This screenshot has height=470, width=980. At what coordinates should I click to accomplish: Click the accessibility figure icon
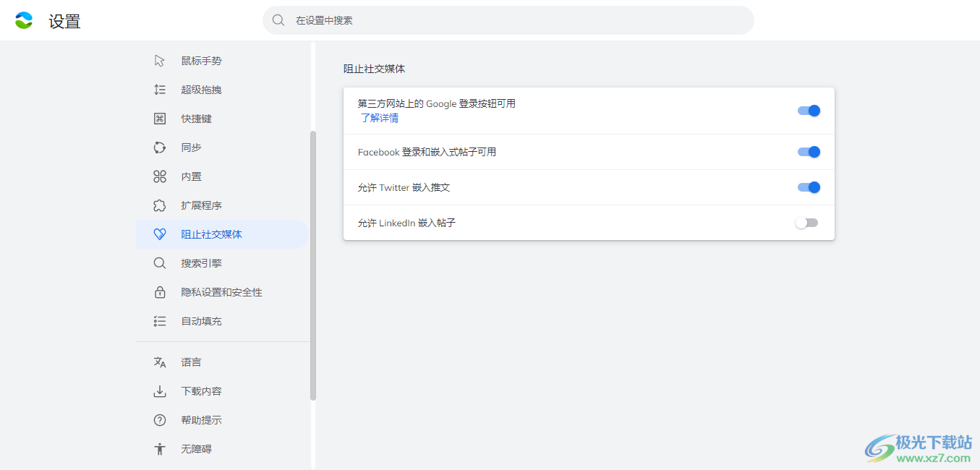tap(160, 449)
